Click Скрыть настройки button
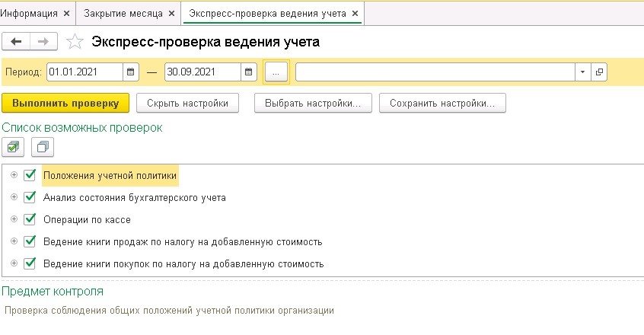 187,103
